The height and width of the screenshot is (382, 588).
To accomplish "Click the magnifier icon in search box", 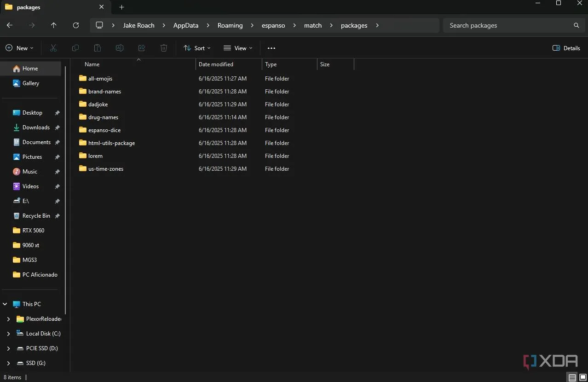I will coord(576,25).
